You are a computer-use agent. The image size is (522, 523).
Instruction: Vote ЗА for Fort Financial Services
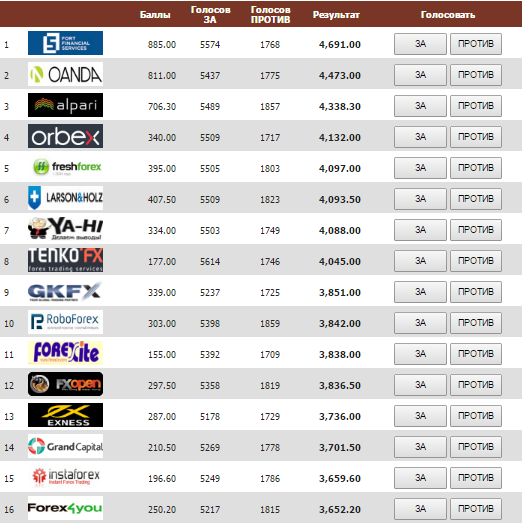420,44
